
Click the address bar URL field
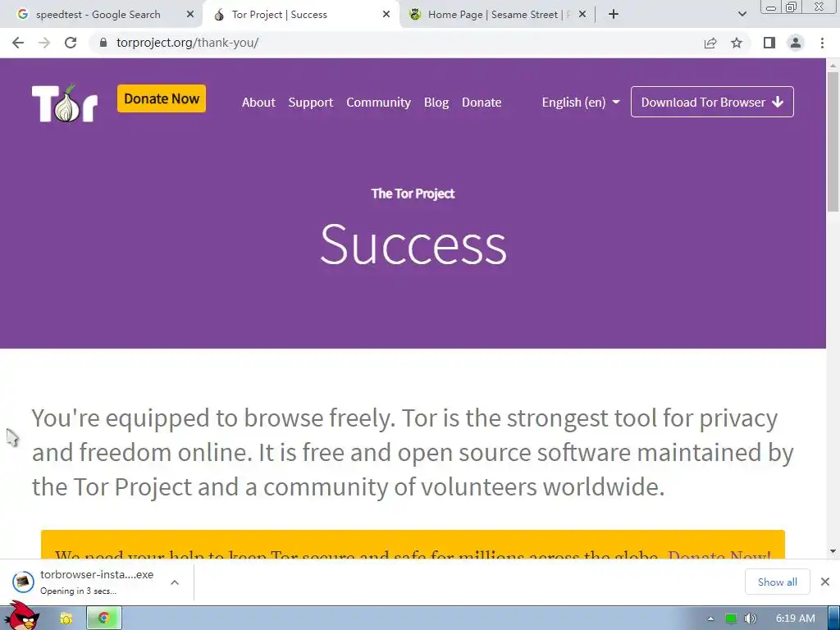pos(396,43)
